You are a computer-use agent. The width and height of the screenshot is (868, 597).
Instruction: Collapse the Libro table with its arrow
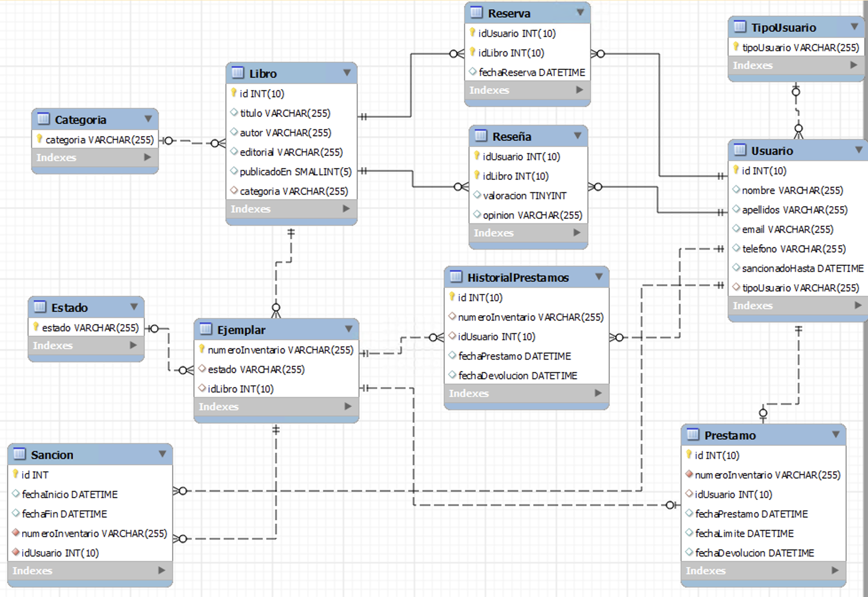click(347, 72)
